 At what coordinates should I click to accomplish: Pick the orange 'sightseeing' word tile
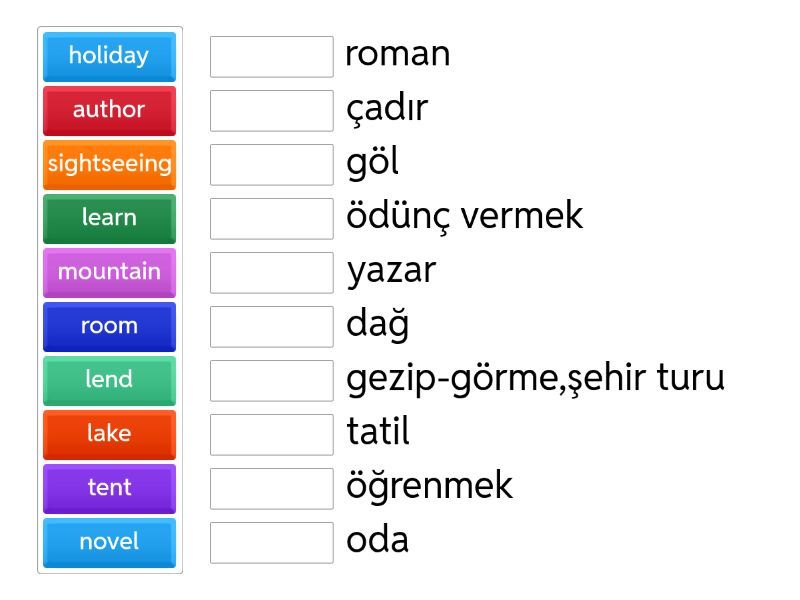point(109,164)
